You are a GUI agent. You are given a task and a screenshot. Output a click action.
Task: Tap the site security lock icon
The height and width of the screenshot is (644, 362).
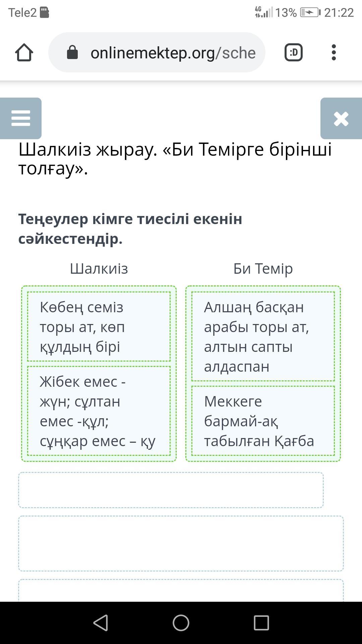pos(72,53)
